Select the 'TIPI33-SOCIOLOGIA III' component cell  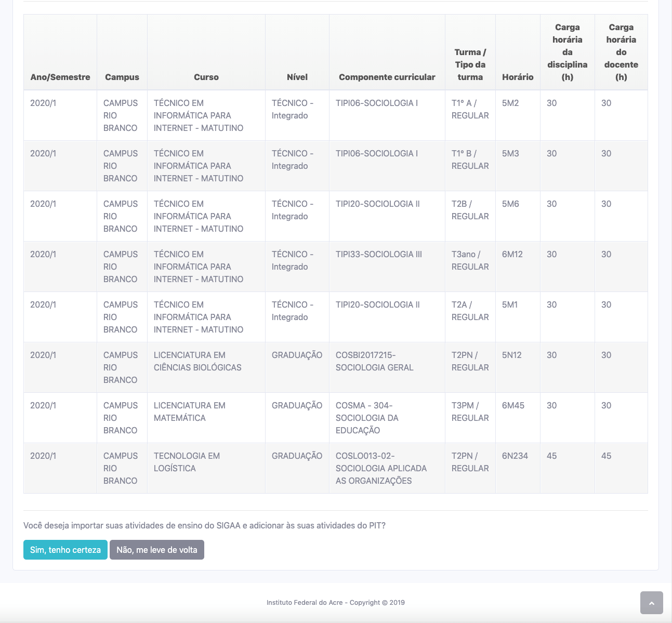click(379, 255)
